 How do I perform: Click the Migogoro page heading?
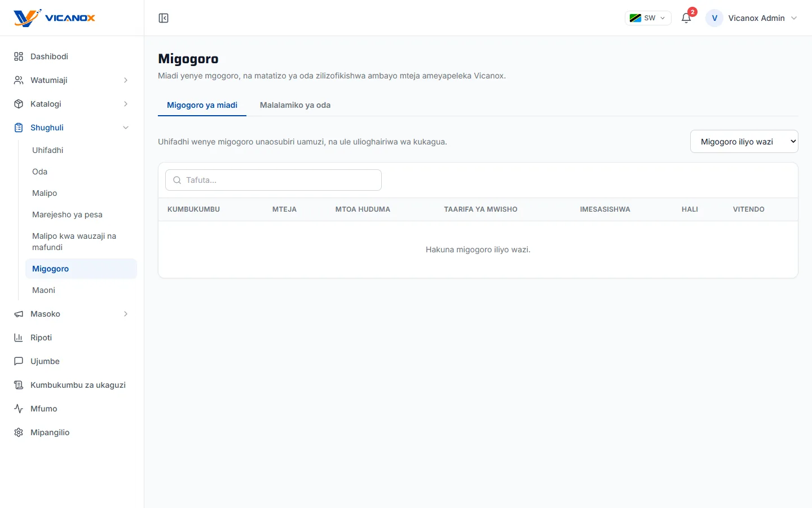188,59
